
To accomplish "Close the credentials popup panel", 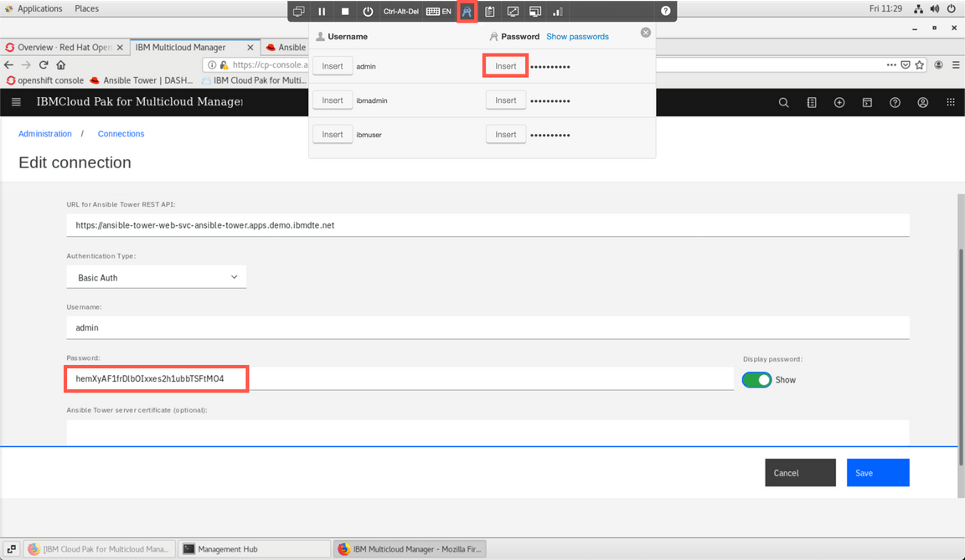I will [x=646, y=33].
